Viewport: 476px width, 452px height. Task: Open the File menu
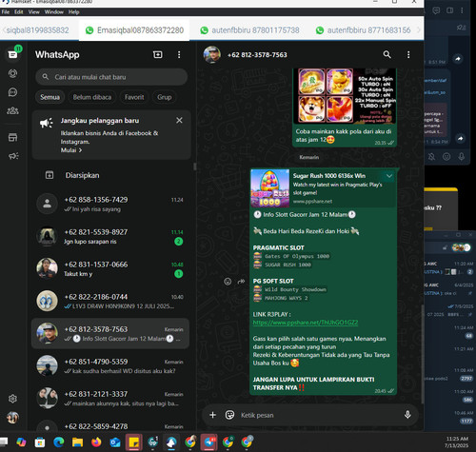6,12
